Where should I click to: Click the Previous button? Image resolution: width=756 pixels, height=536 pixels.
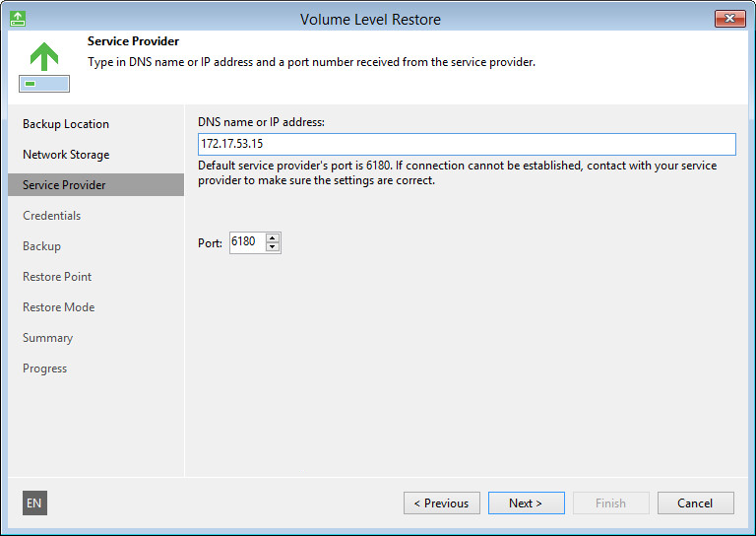442,503
